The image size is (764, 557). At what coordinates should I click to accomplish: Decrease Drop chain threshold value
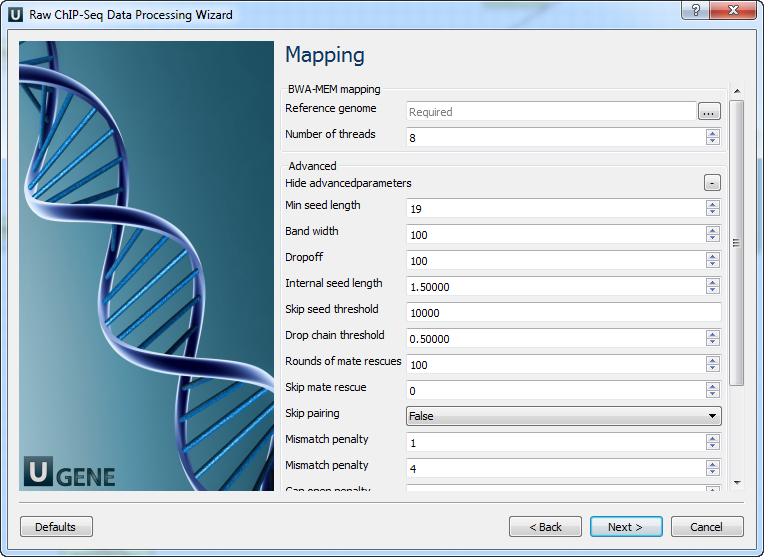[x=712, y=343]
